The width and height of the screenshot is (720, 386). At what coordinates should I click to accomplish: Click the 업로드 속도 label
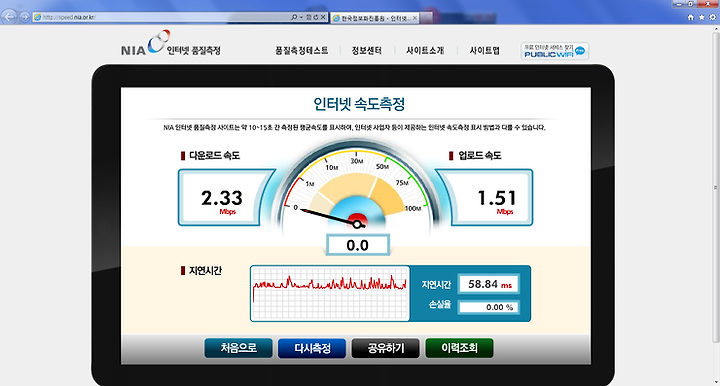tap(479, 156)
